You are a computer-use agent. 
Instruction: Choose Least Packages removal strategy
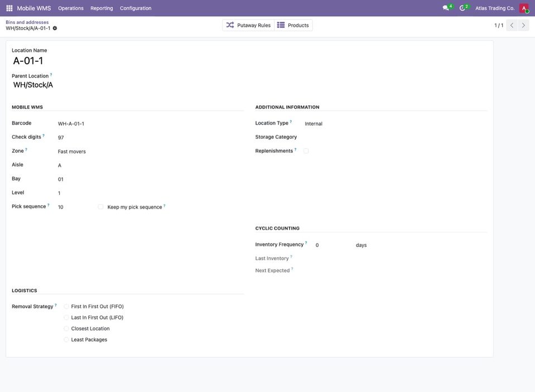(66, 340)
